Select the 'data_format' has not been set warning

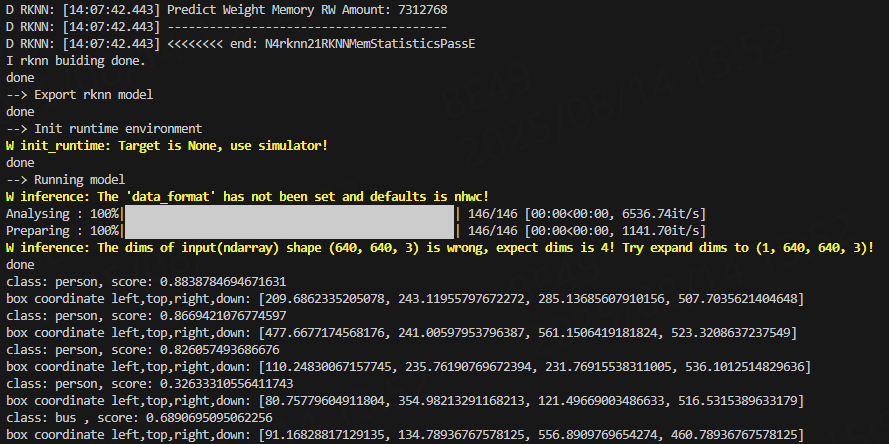247,197
